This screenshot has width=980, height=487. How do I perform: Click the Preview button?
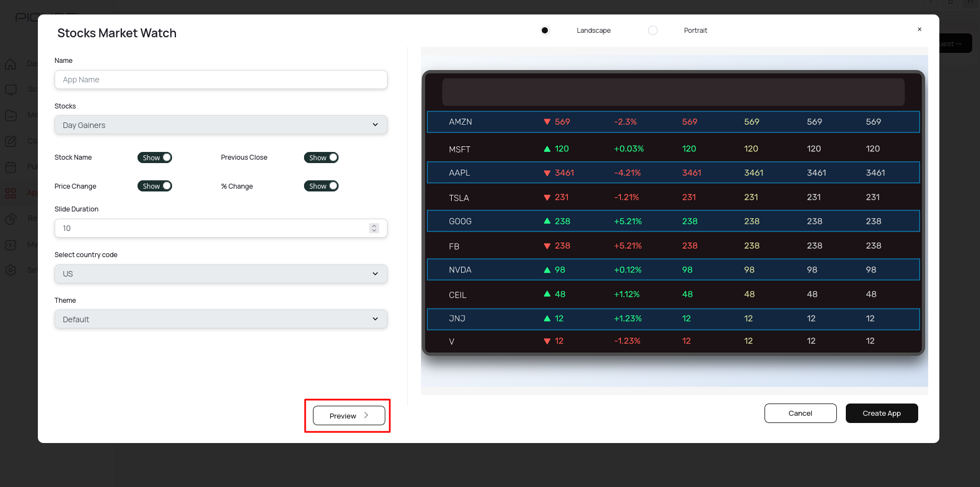coord(349,416)
